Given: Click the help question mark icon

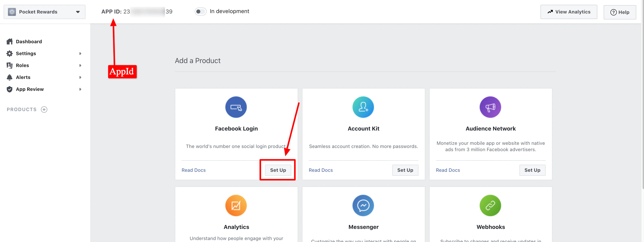Looking at the screenshot, I should [613, 12].
